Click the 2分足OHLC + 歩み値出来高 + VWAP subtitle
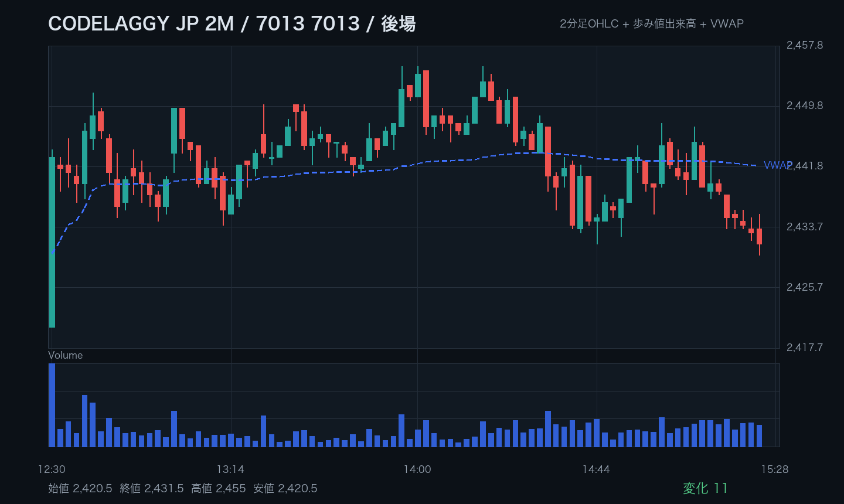The height and width of the screenshot is (504, 844). pyautogui.click(x=652, y=24)
